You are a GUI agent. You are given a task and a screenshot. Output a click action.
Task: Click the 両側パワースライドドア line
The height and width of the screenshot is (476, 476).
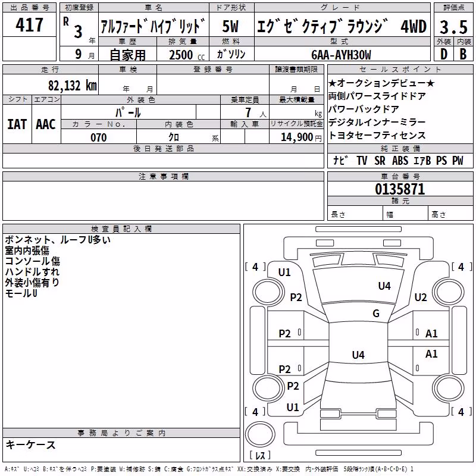[x=377, y=96]
